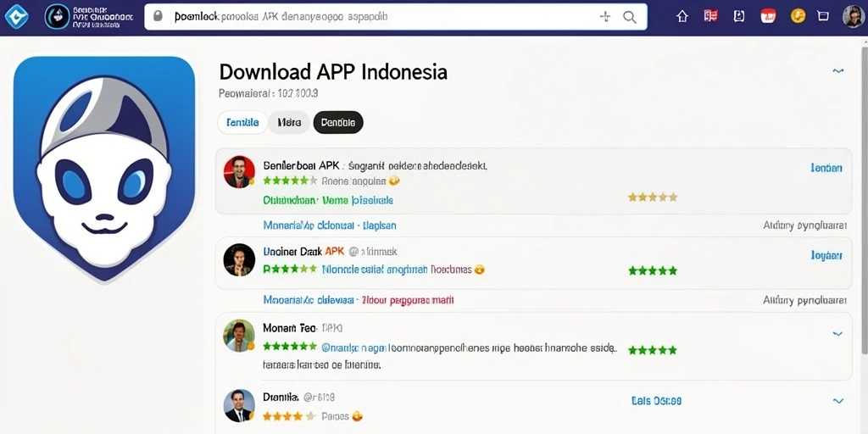Viewport: 868px width, 434px height.
Task: Click the plus icon inside the search bar
Action: (x=605, y=17)
